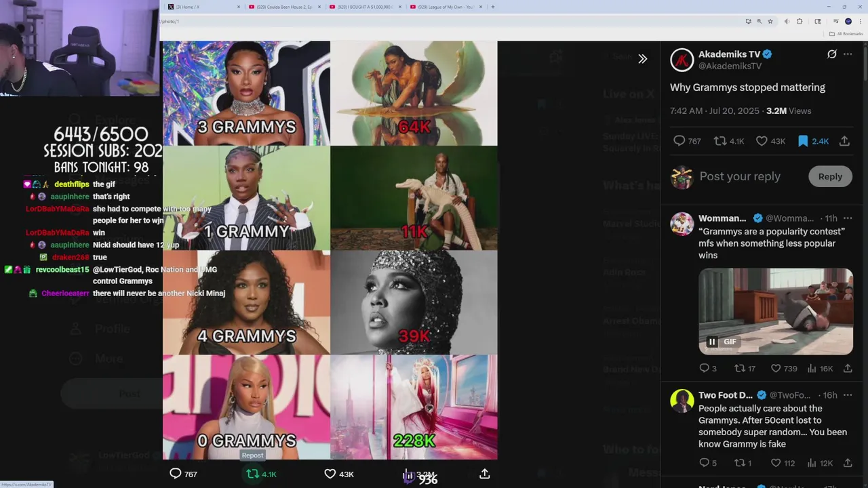
Task: Open the 0 GRAMMYS portrait tile
Action: (x=246, y=407)
